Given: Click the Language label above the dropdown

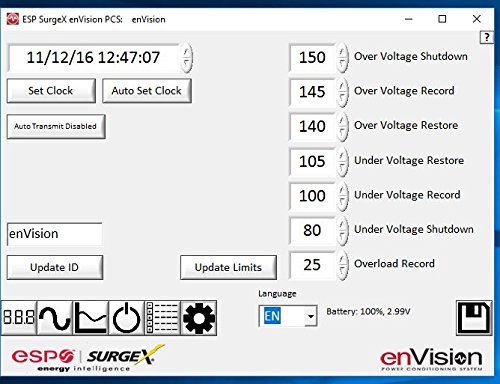Looking at the screenshot, I should [277, 294].
